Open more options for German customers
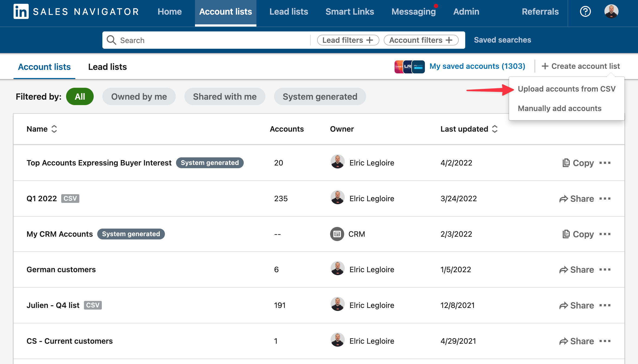Viewport: 638px width, 364px height. [x=605, y=269]
